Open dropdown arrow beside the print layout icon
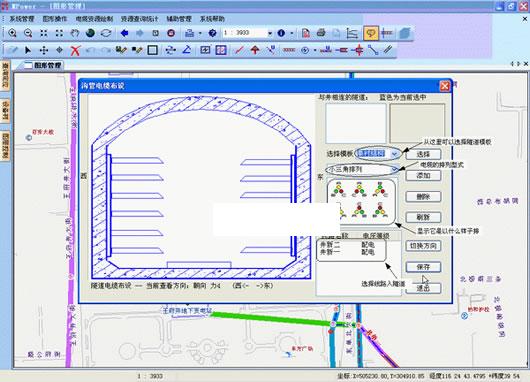 pyautogui.click(x=200, y=33)
